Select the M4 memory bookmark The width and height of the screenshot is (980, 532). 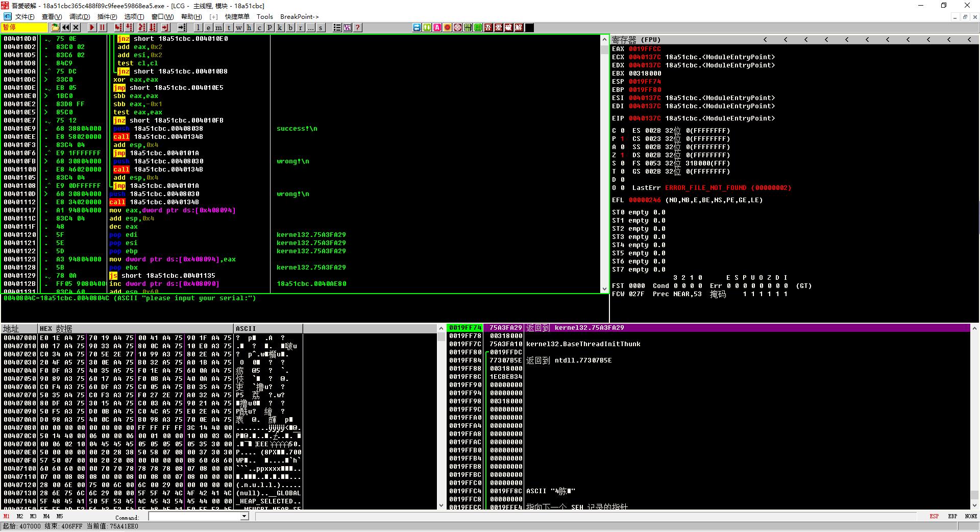pyautogui.click(x=46, y=516)
